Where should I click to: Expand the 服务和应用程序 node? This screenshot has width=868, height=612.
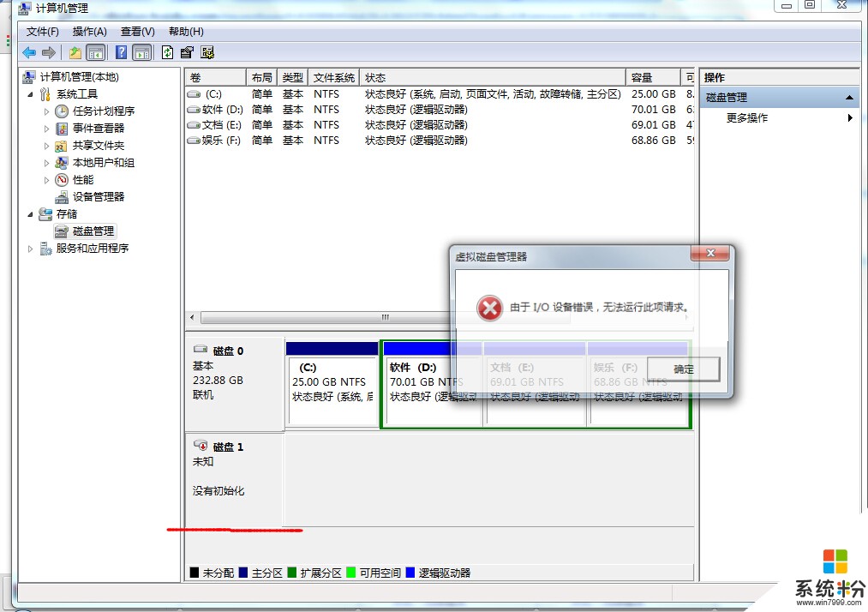(30, 248)
